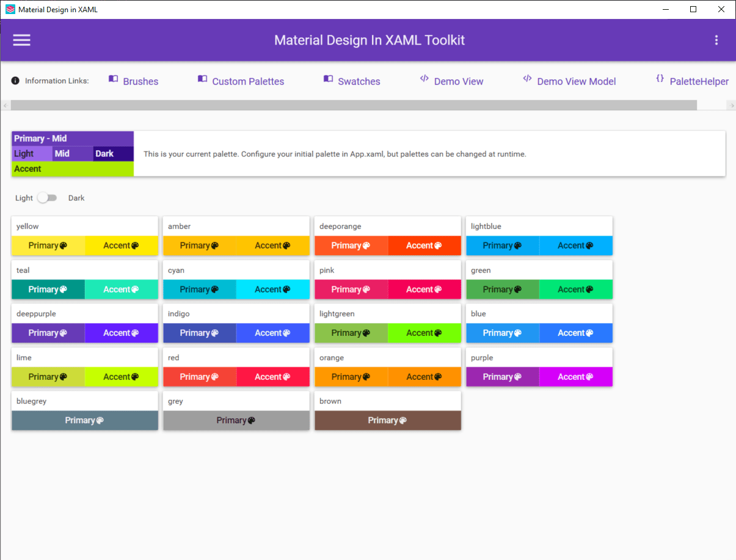The image size is (736, 560).
Task: Open the Demo View Model link
Action: point(577,81)
